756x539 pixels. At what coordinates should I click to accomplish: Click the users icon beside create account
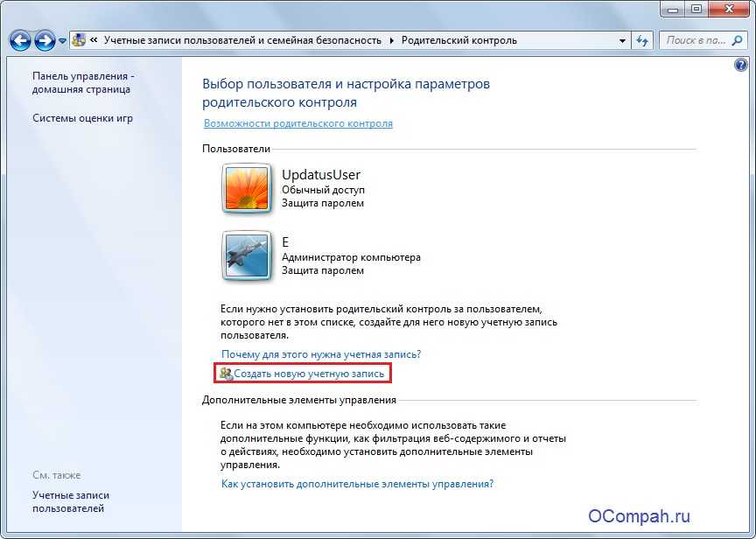coord(226,374)
